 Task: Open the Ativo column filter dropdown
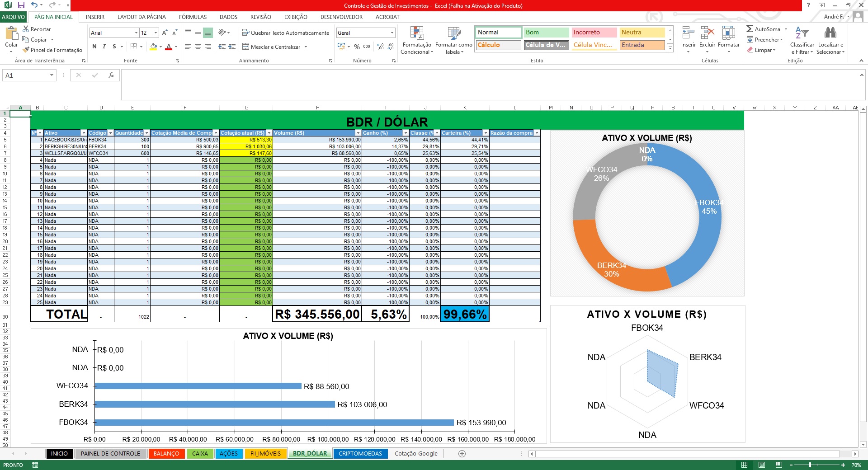point(84,133)
